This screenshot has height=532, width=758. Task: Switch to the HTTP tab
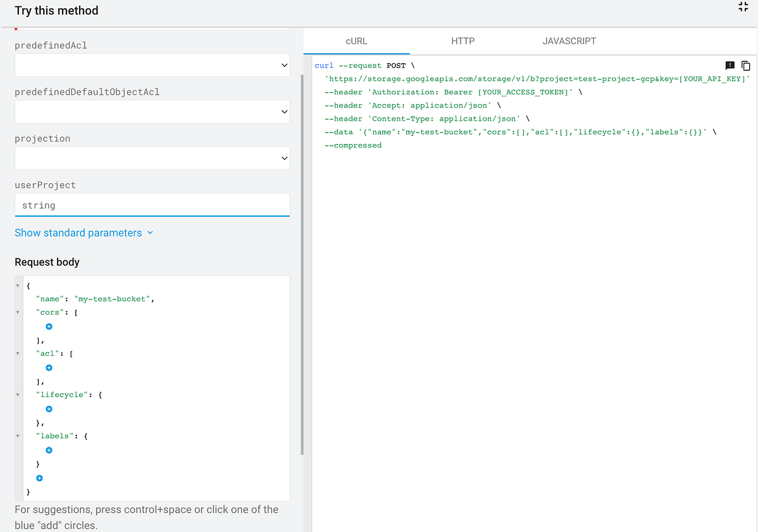click(463, 41)
